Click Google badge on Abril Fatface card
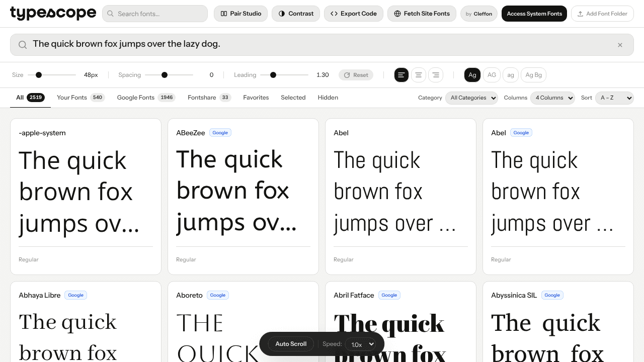The width and height of the screenshot is (644, 362). click(389, 295)
